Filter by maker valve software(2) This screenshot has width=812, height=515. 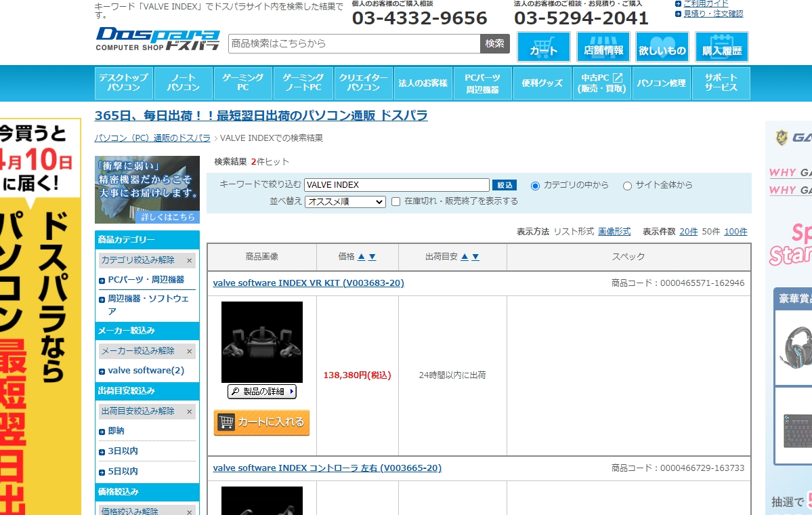coord(146,371)
